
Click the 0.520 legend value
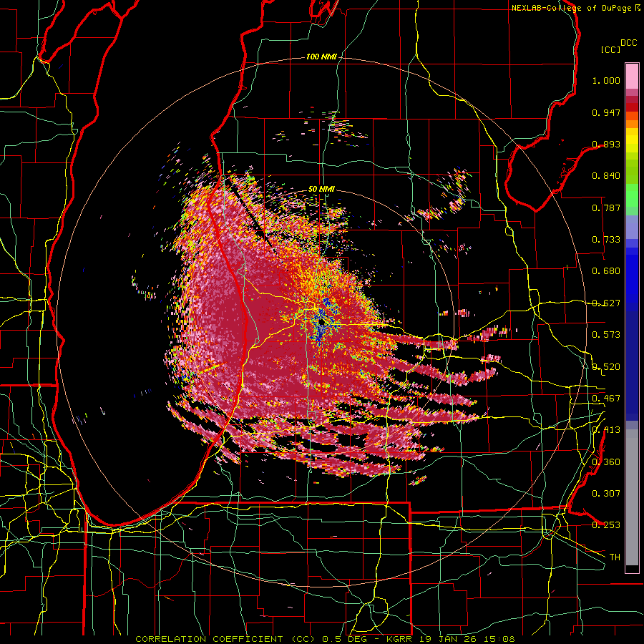[606, 367]
